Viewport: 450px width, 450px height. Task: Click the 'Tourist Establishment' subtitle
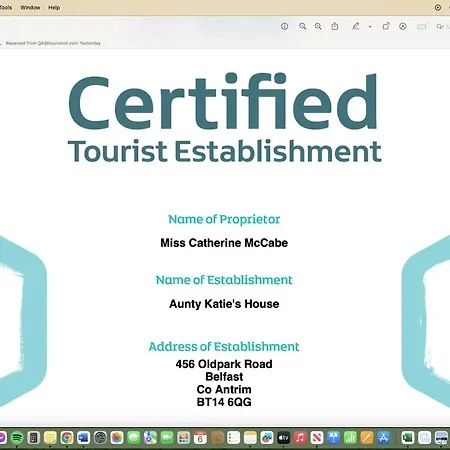coord(224,151)
